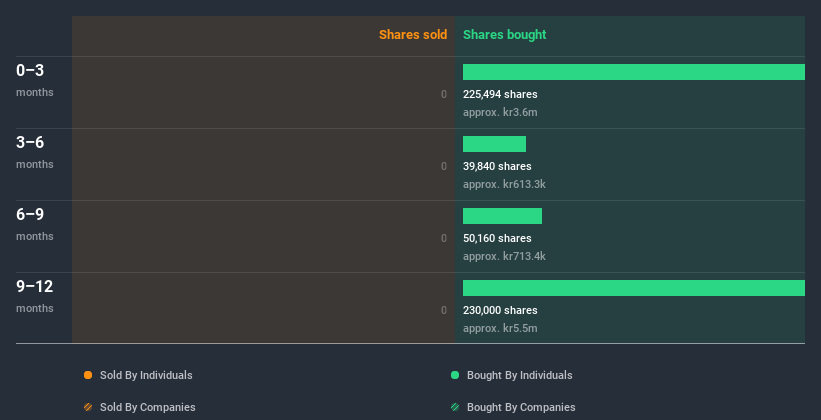821x420 pixels.
Task: Click the 3–6 months row label
Action: point(35,152)
